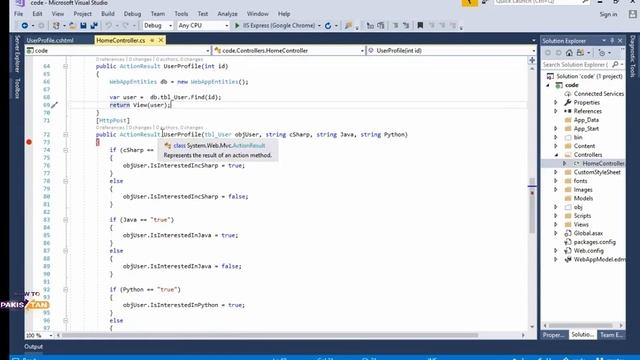Click the Navigate Backward toolbar icon

coord(24,26)
